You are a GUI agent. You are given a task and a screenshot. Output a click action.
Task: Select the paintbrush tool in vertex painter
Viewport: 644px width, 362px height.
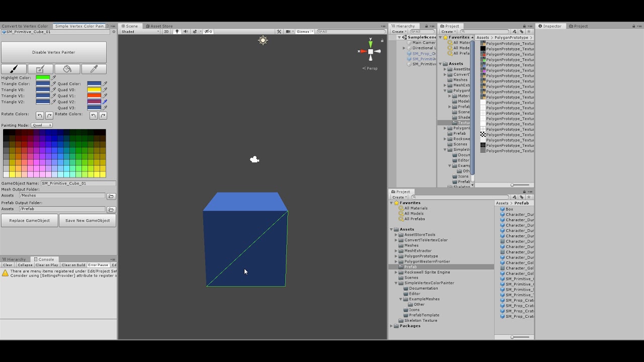click(x=14, y=69)
